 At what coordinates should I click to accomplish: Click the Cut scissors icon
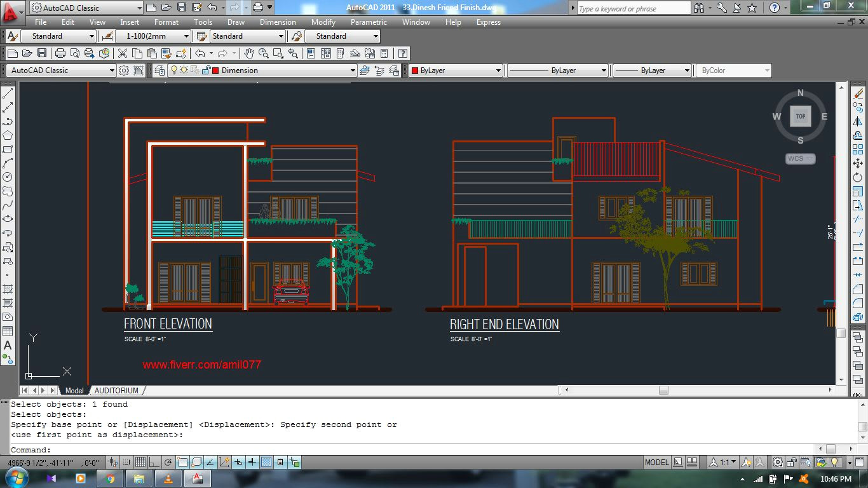point(122,53)
